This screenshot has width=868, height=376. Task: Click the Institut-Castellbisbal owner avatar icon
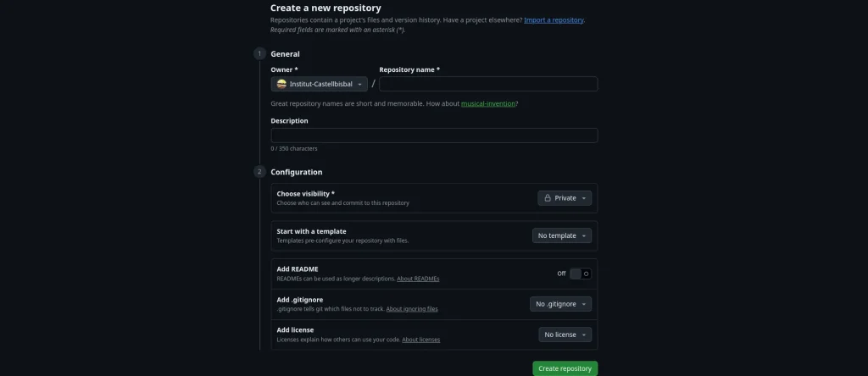click(x=281, y=84)
